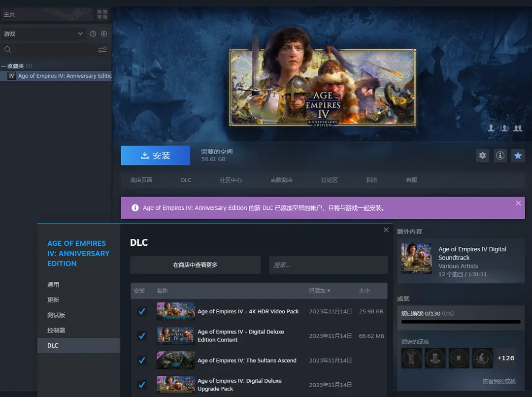This screenshot has width=532, height=397.
Task: Select 控制器 in properties sidebar
Action: click(x=78, y=331)
